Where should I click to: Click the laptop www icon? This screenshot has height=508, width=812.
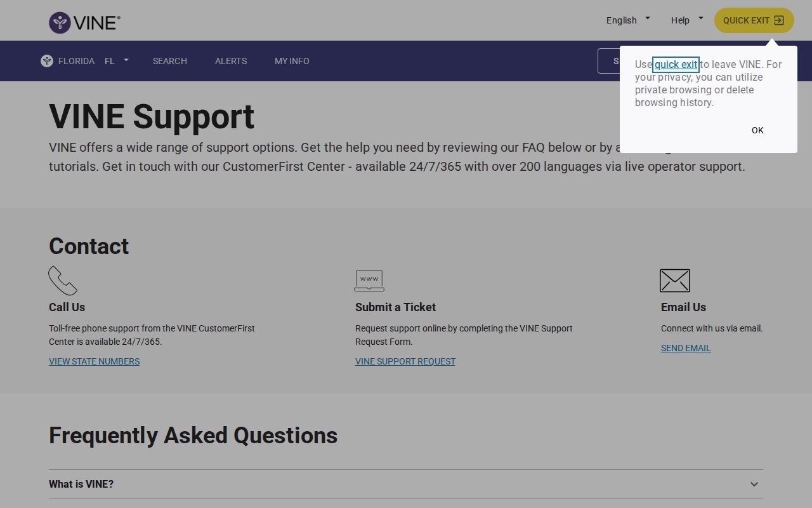click(x=369, y=281)
